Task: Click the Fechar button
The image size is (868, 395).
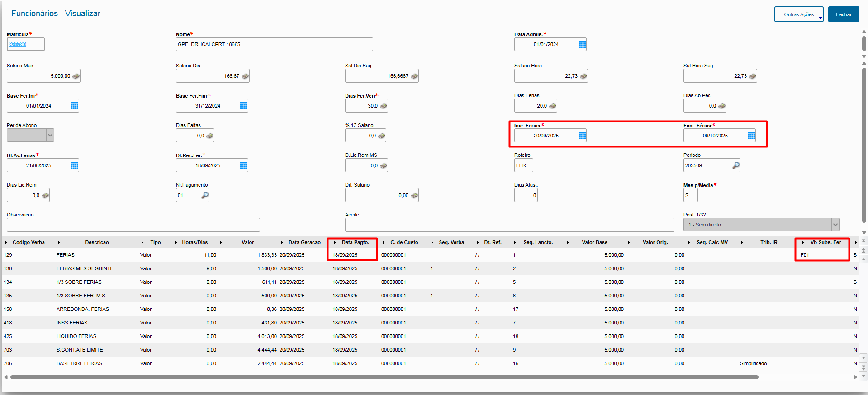Action: pyautogui.click(x=844, y=14)
